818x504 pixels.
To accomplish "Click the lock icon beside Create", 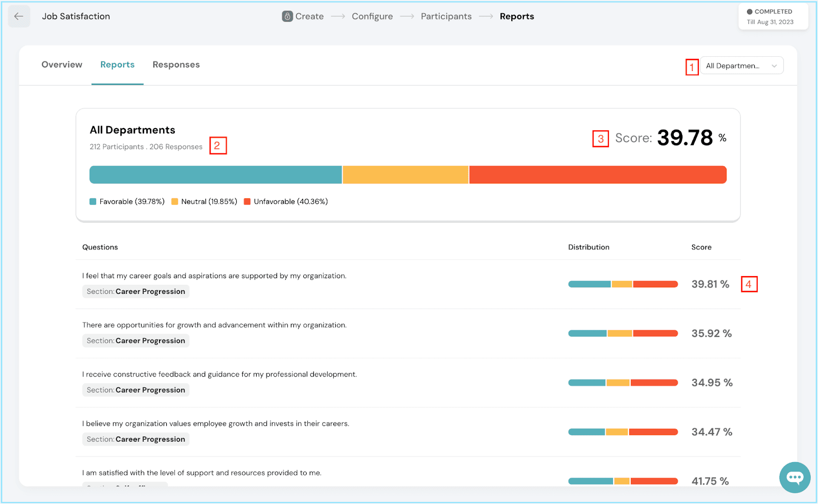I will pyautogui.click(x=287, y=16).
